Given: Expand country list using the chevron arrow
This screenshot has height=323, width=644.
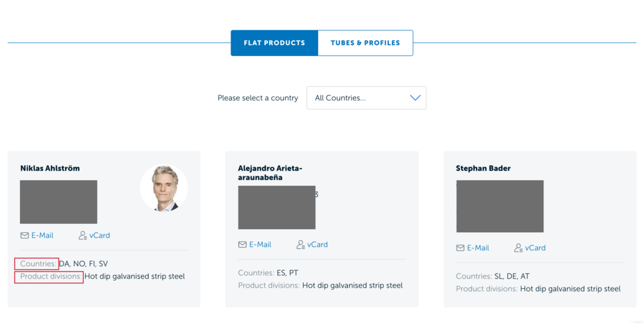Looking at the screenshot, I should click(x=415, y=98).
